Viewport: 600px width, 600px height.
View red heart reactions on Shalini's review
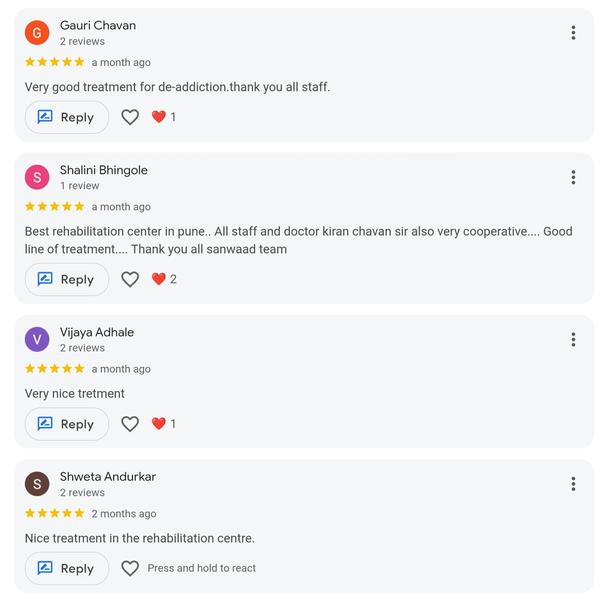click(164, 280)
